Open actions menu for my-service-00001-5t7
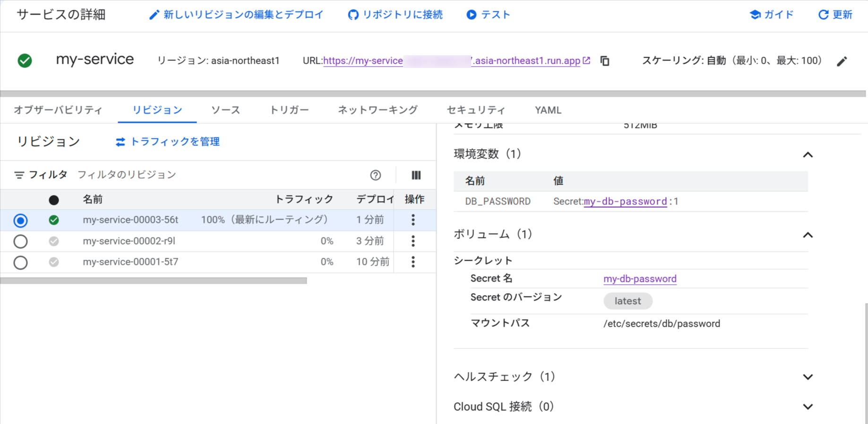868x424 pixels. coord(413,262)
